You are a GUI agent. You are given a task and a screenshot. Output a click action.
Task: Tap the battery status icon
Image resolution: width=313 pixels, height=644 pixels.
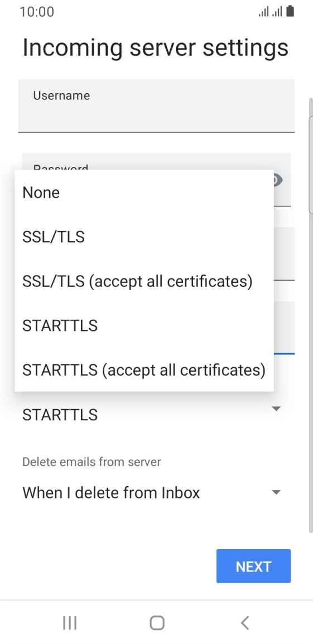pos(290,12)
